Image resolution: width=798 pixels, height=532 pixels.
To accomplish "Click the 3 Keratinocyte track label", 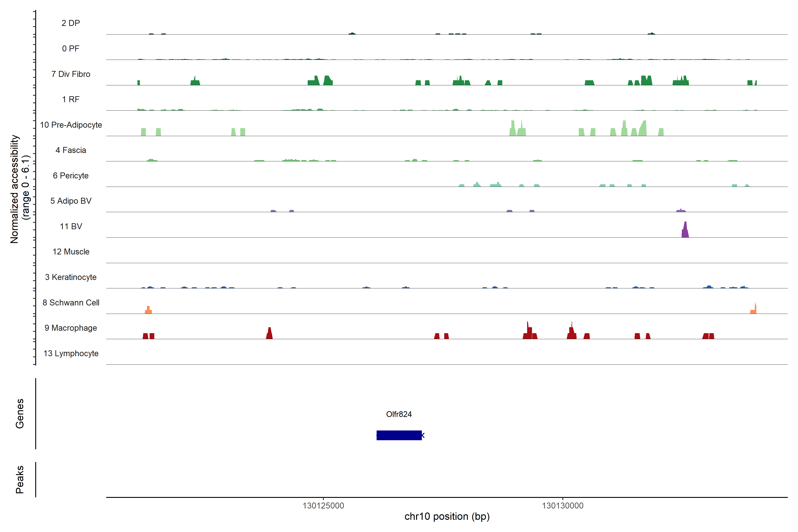I will [x=70, y=277].
